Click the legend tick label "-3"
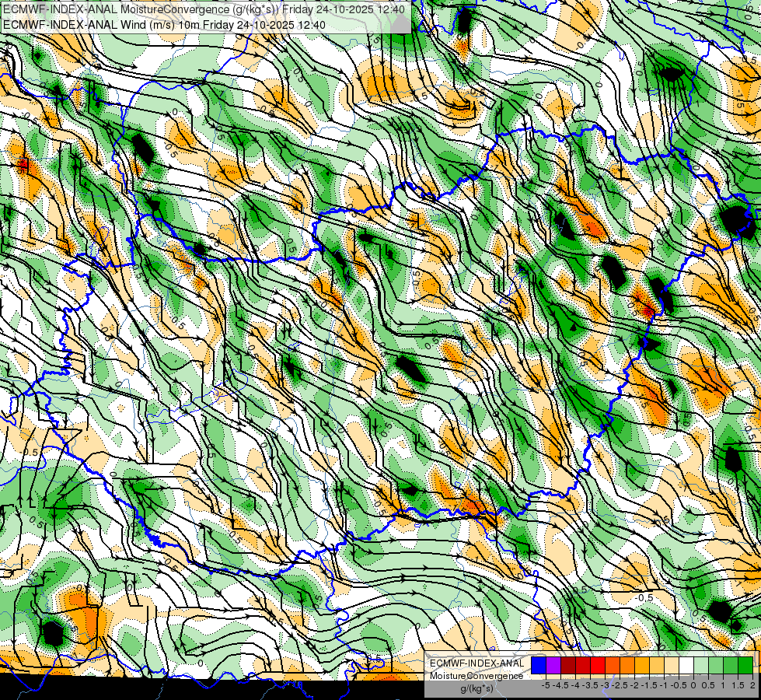The width and height of the screenshot is (761, 700). (x=605, y=685)
